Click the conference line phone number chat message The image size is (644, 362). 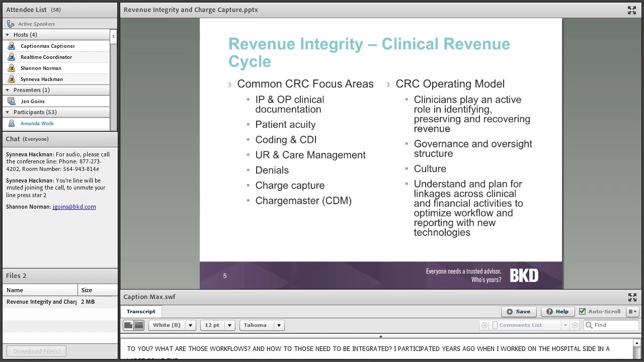tap(58, 161)
